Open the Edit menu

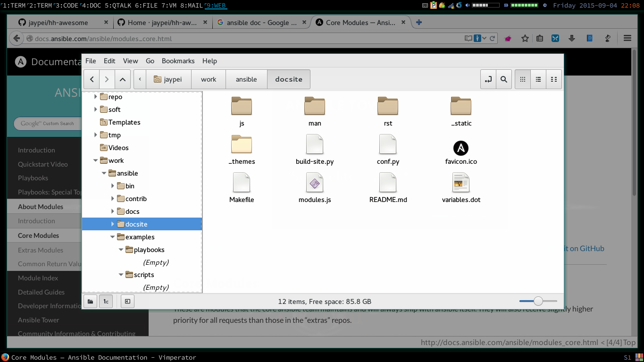tap(109, 61)
